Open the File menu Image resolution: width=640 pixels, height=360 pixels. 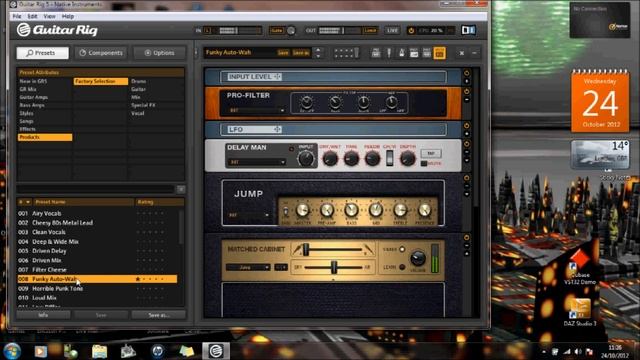pos(17,16)
